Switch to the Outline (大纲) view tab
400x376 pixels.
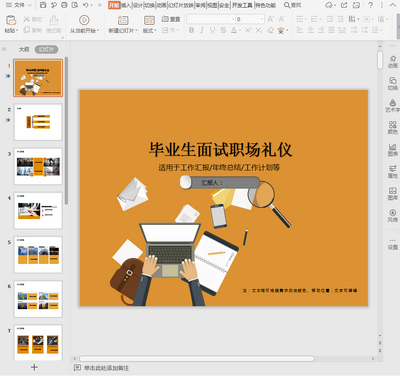[24, 49]
